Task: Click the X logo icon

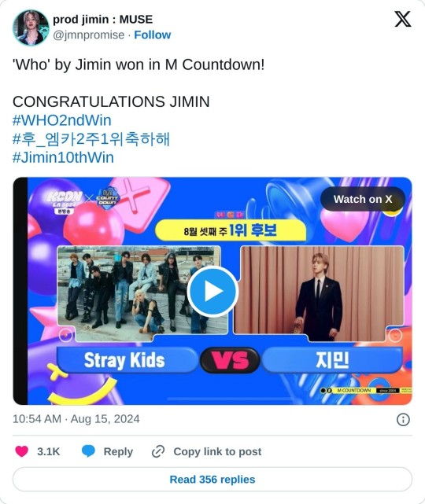Action: coord(403,19)
